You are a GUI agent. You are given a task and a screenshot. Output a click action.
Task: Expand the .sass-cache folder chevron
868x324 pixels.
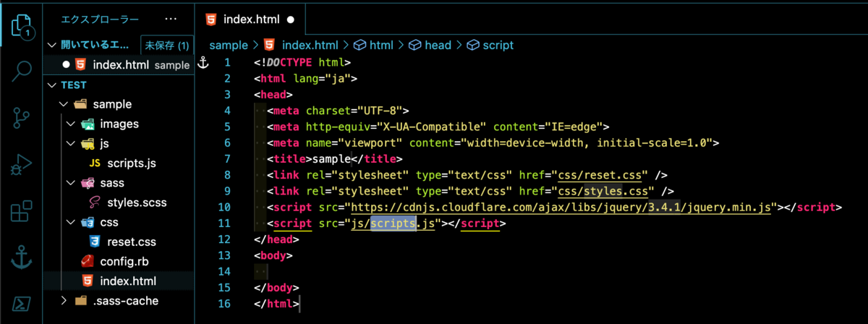click(x=64, y=300)
